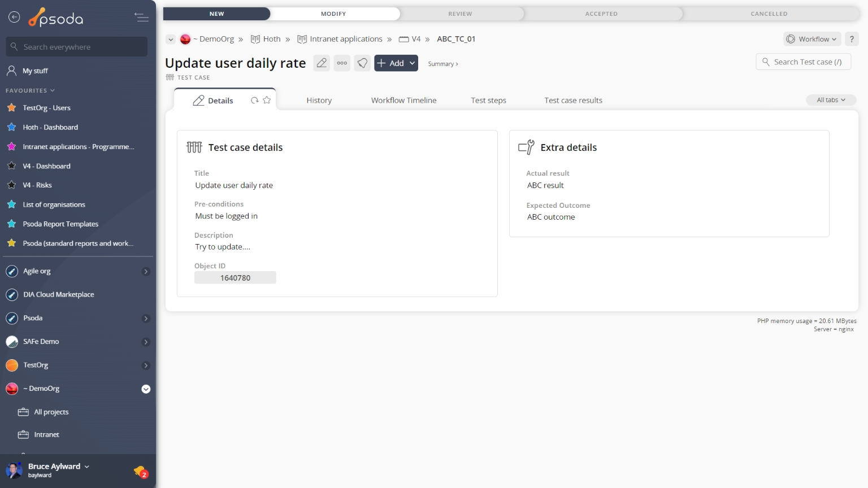Refresh the Details tab using reload icon
The height and width of the screenshot is (488, 868).
(255, 101)
